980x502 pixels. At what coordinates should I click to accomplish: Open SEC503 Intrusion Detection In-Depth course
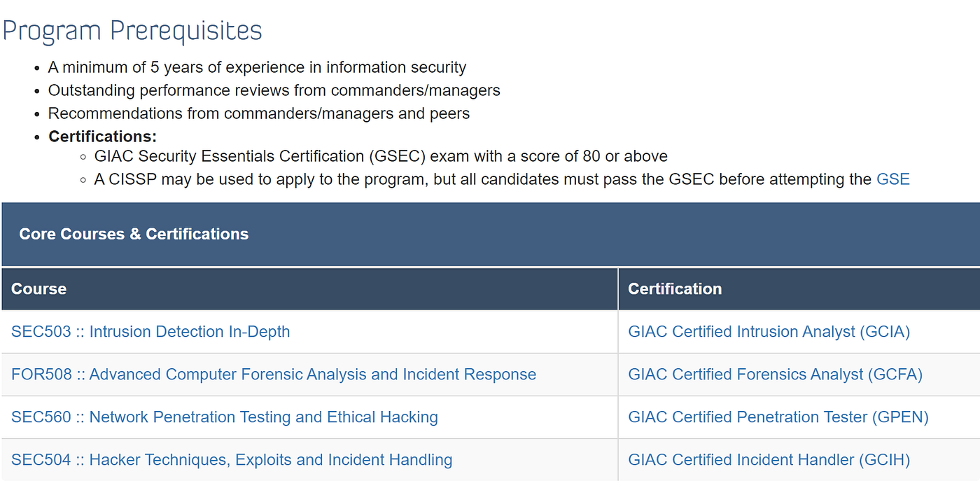coord(150,332)
